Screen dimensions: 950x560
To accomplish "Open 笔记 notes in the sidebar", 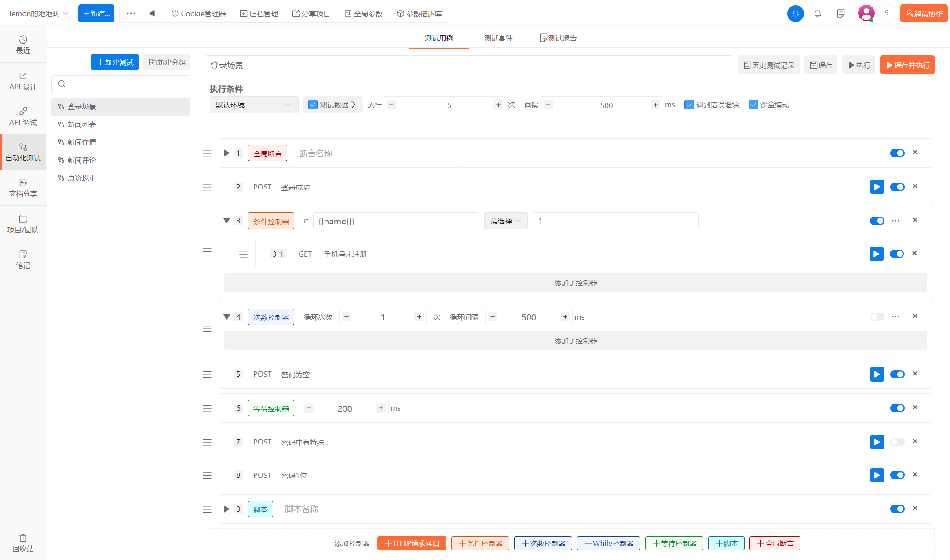I will coord(23,259).
